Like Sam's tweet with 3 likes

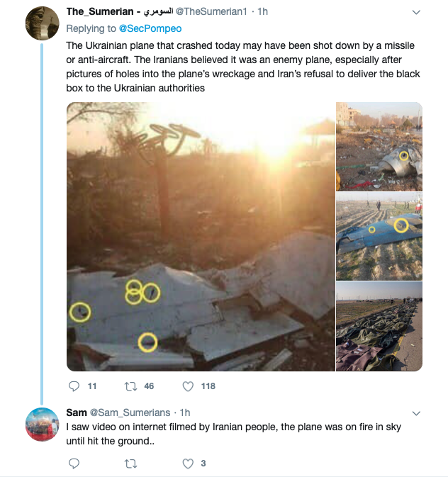point(188,464)
